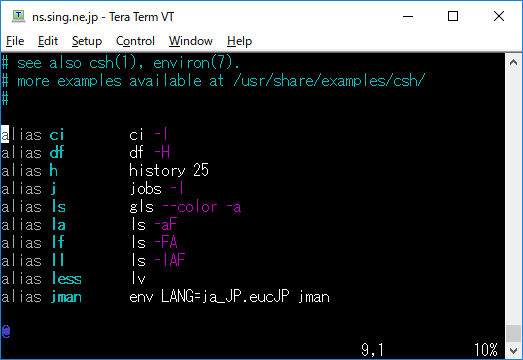The image size is (523, 360).
Task: Click the option '-lAF'
Action: [170, 261]
